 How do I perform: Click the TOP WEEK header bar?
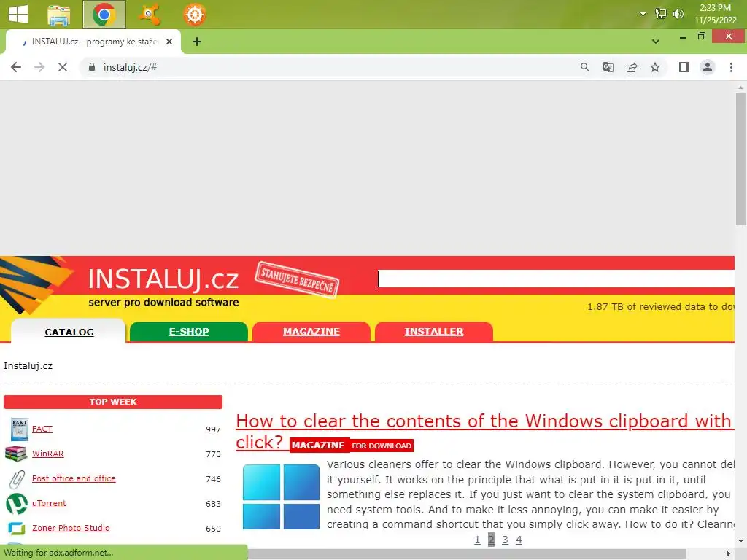[113, 402]
